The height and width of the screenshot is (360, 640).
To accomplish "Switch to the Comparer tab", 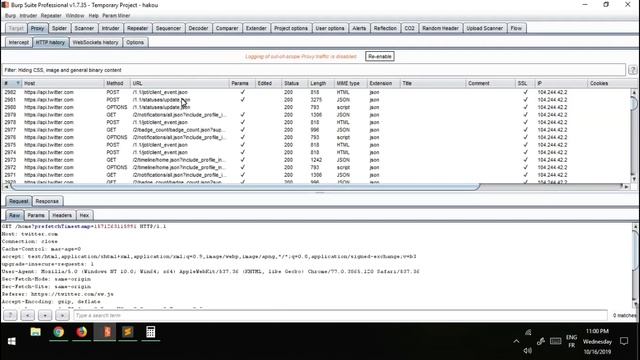I will point(227,28).
